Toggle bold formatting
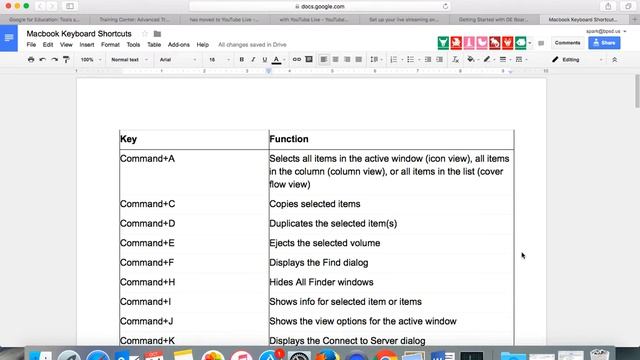640x360 pixels. point(242,60)
